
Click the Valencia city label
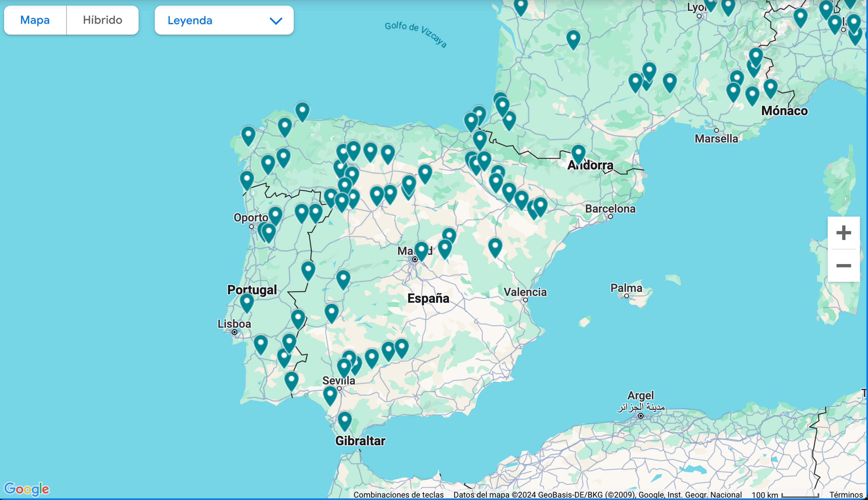525,292
